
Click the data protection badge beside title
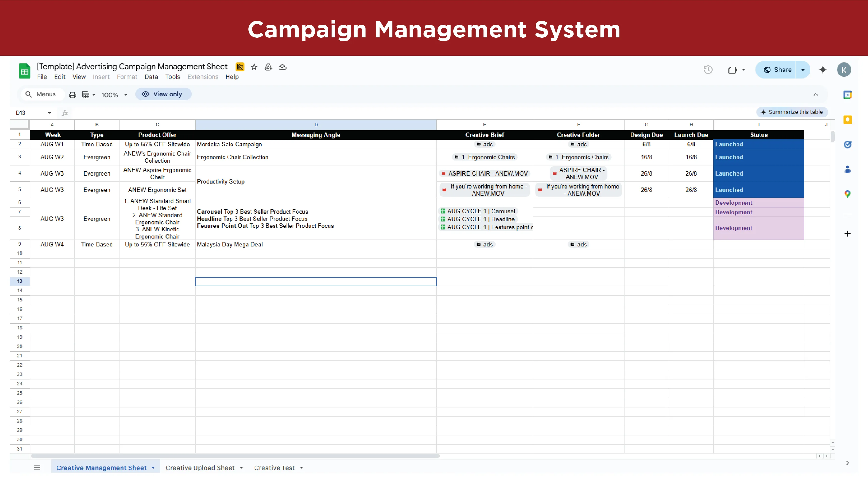240,67
